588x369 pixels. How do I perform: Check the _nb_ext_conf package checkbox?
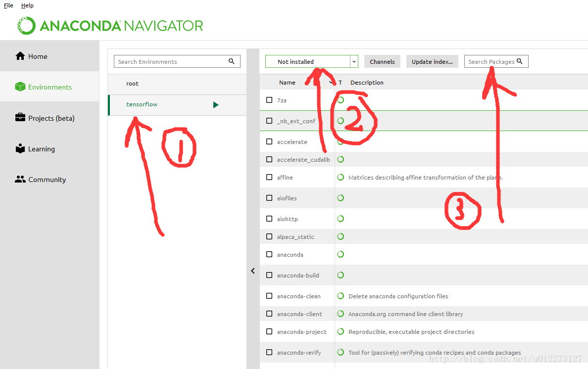coord(269,121)
